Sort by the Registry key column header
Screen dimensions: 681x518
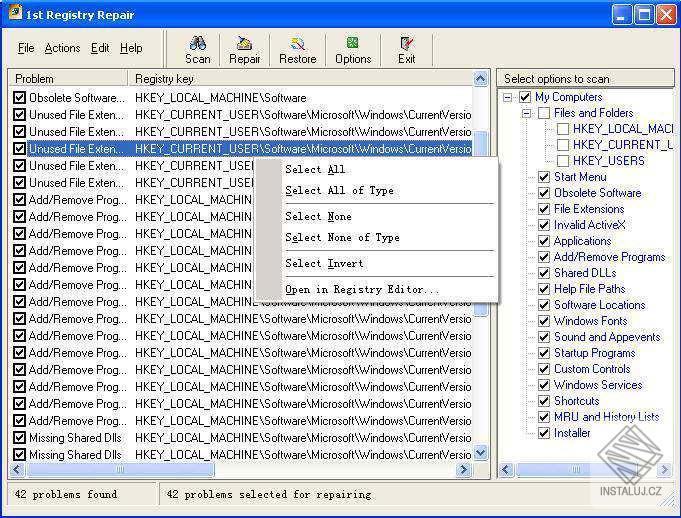click(300, 78)
